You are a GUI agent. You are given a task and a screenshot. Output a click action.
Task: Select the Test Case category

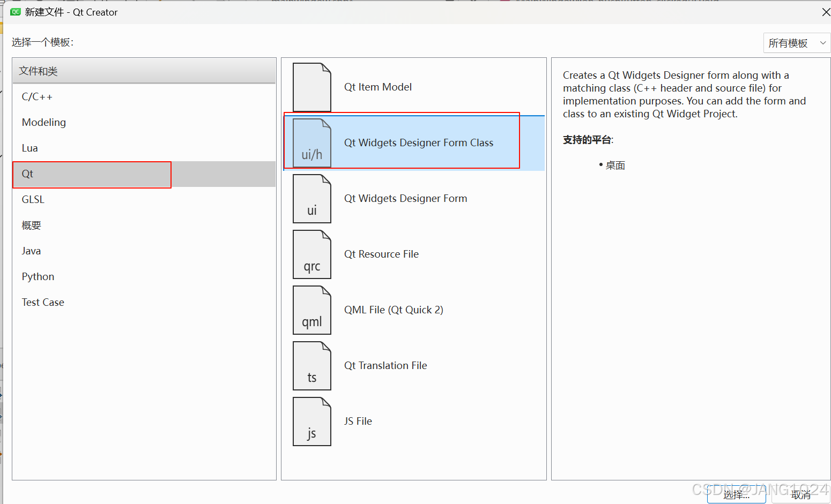click(x=144, y=303)
